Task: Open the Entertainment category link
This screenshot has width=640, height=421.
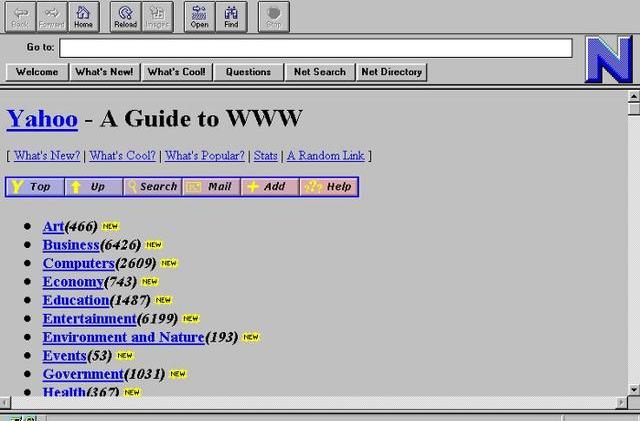Action: tap(89, 319)
